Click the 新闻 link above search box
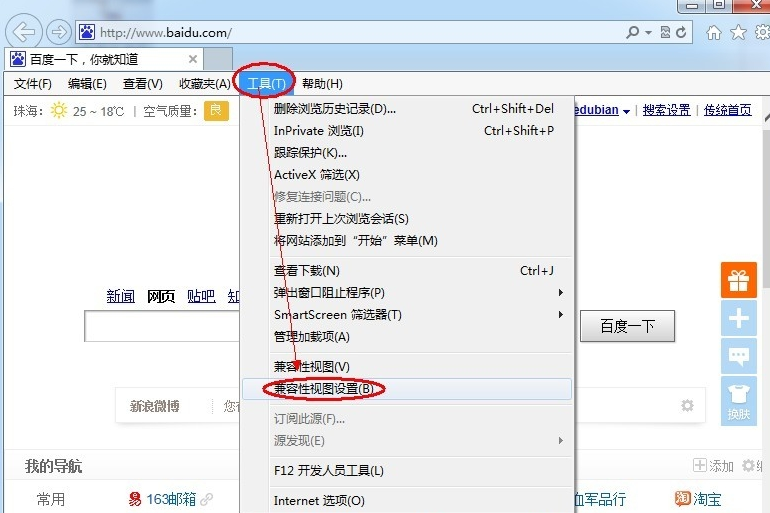The image size is (770, 513). [121, 296]
